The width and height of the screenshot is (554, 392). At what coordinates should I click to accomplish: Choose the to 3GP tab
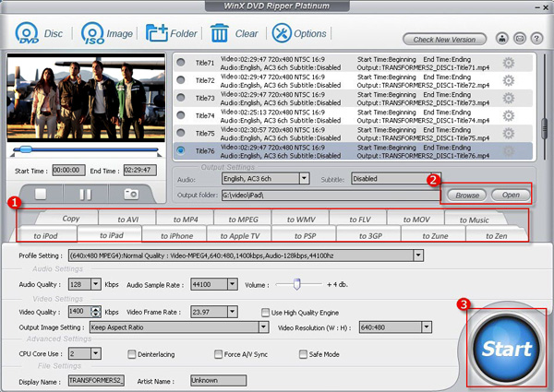[x=370, y=236]
